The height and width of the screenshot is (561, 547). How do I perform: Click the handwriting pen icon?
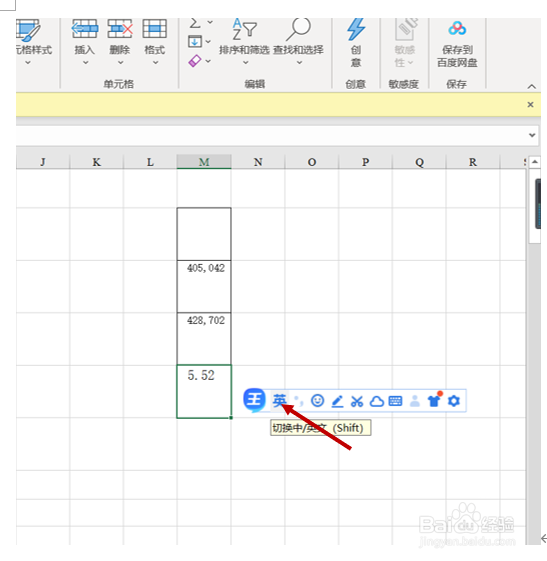tap(337, 401)
